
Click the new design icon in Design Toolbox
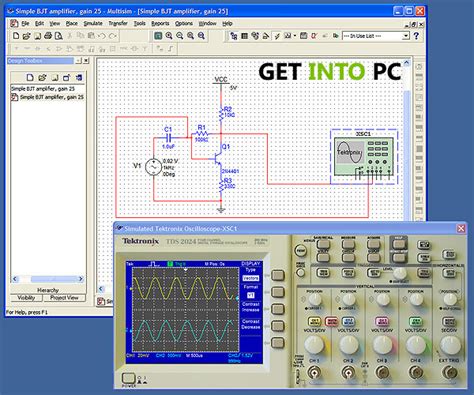tap(30, 78)
